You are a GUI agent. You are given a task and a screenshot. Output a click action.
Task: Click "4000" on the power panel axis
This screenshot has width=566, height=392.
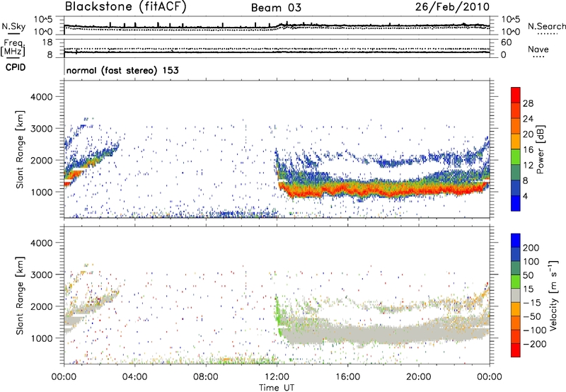[x=41, y=97]
